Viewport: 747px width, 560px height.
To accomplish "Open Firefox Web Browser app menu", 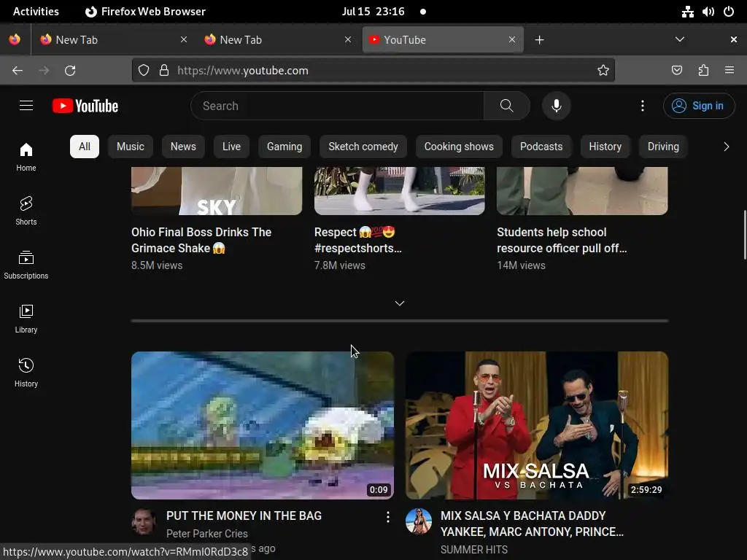I will [145, 12].
